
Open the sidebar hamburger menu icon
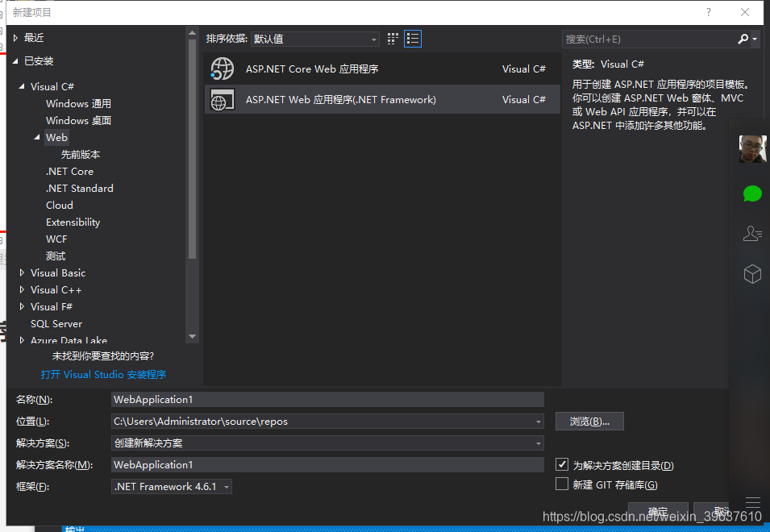point(752,502)
